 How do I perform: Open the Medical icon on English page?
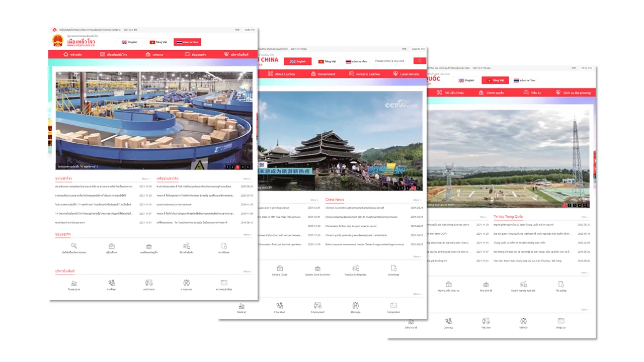point(242,306)
